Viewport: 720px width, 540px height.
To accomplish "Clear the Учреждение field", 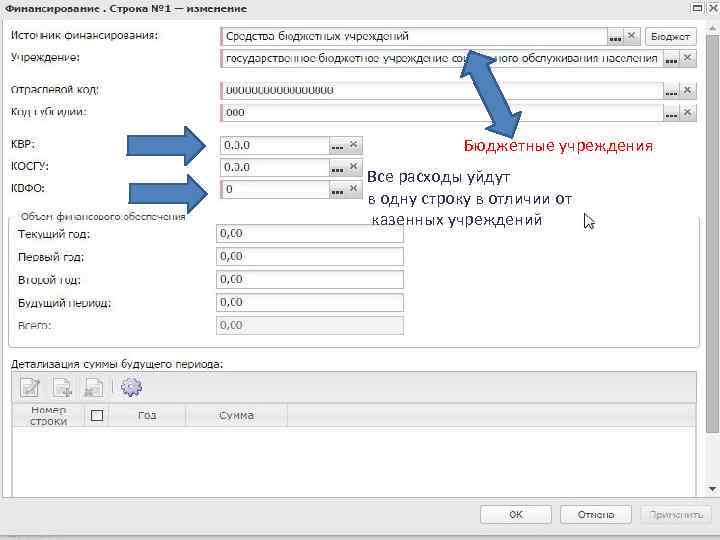I will pyautogui.click(x=687, y=59).
